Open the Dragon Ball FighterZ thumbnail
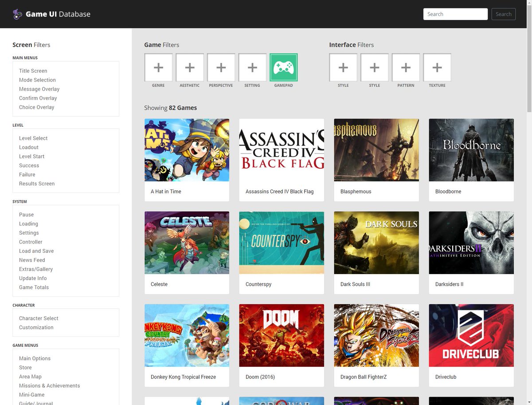This screenshot has height=405, width=532. pos(376,335)
